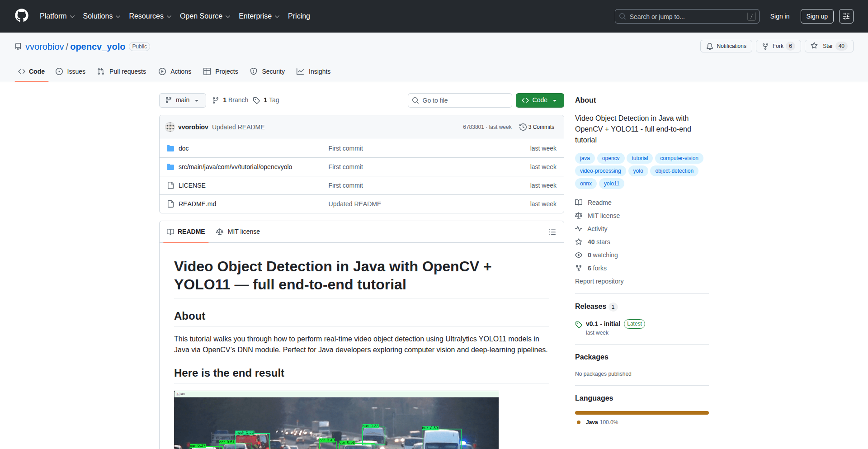The height and width of the screenshot is (449, 868).
Task: Open commit 6783801 hash link
Action: 473,127
